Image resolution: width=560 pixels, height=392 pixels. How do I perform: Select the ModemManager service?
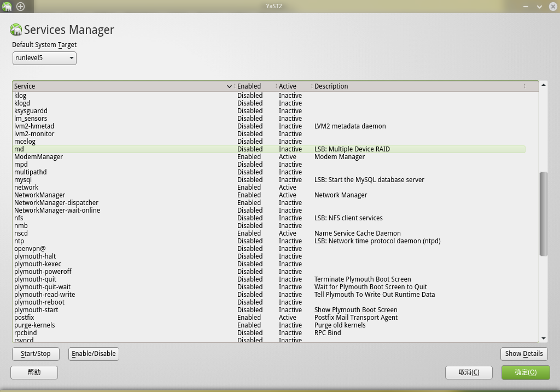(x=269, y=157)
